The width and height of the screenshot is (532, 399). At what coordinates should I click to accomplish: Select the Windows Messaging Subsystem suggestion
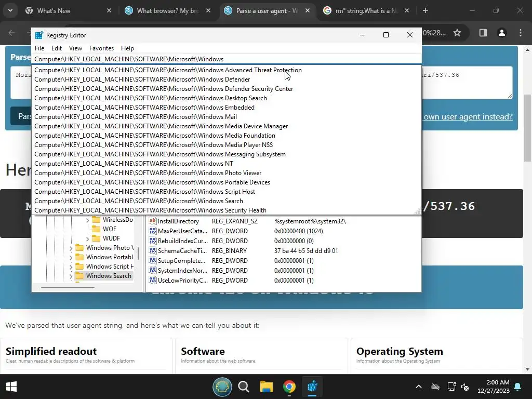click(227, 154)
